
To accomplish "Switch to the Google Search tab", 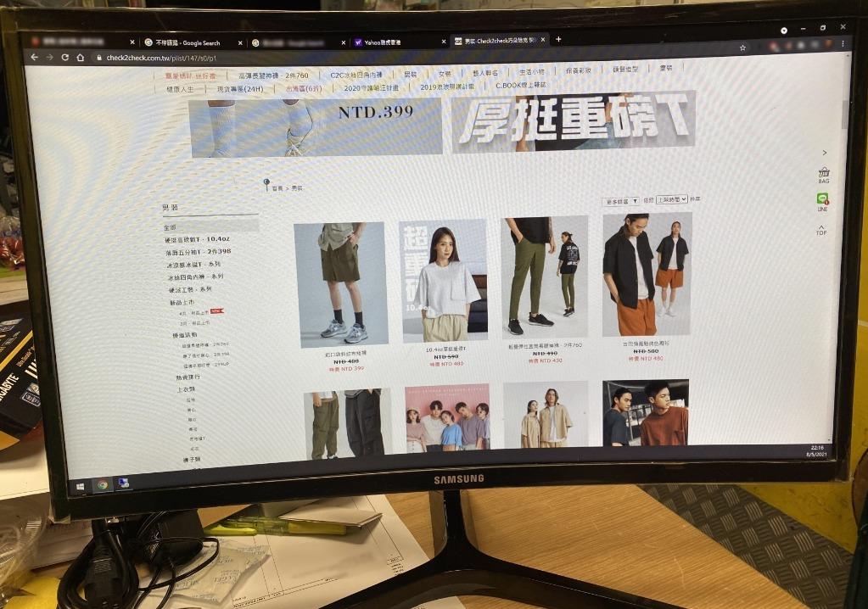I will (187, 42).
